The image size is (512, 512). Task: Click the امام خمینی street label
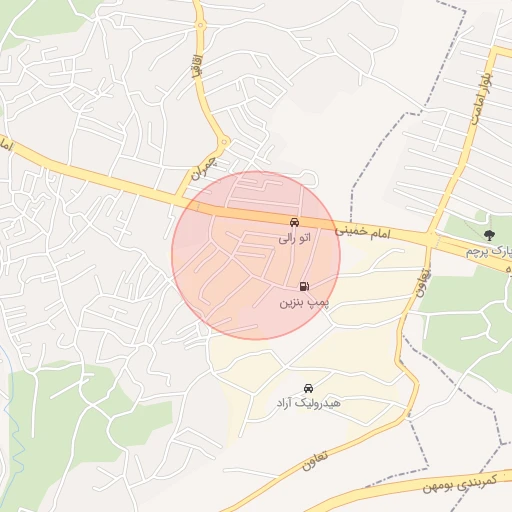click(x=362, y=232)
